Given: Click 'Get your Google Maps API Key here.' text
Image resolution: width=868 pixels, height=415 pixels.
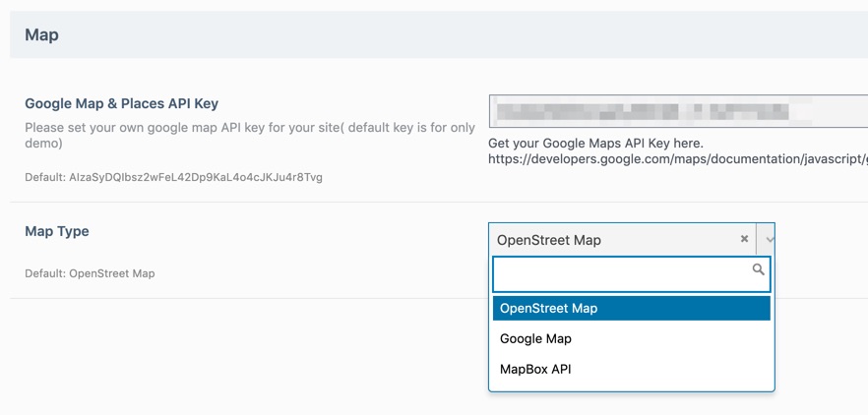Looking at the screenshot, I should click(595, 144).
